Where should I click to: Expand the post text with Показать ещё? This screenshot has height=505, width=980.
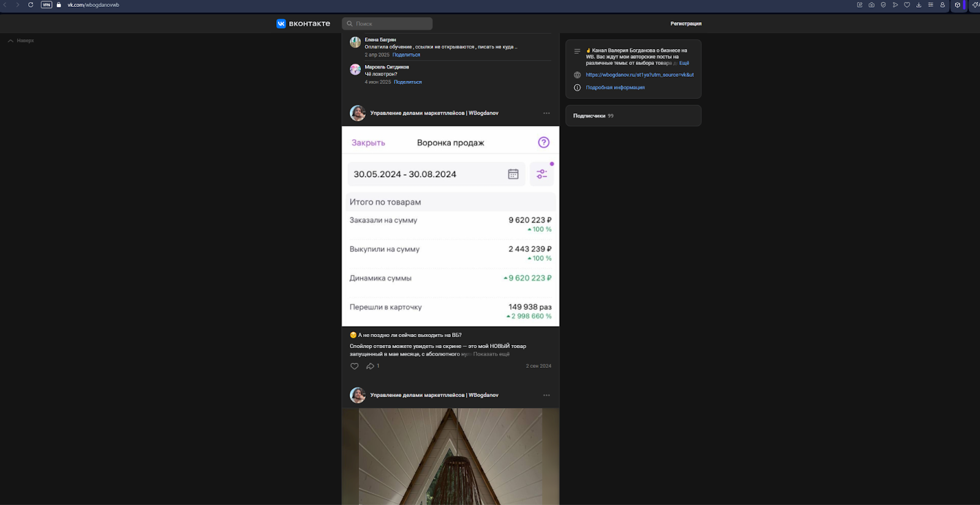(x=491, y=354)
